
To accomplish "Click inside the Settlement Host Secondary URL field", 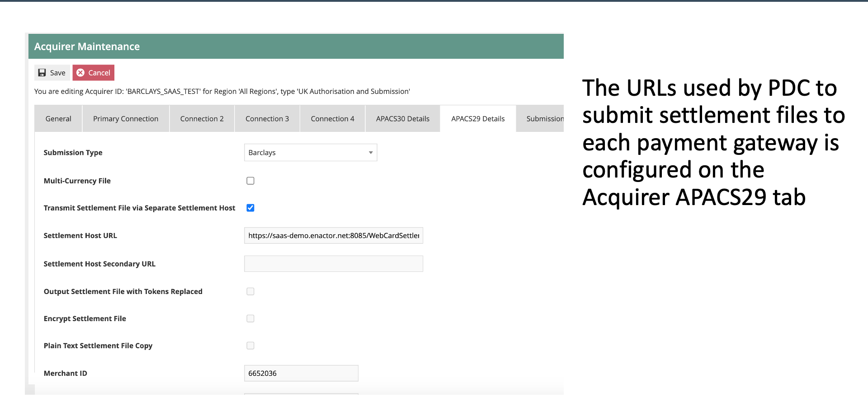I will 333,263.
